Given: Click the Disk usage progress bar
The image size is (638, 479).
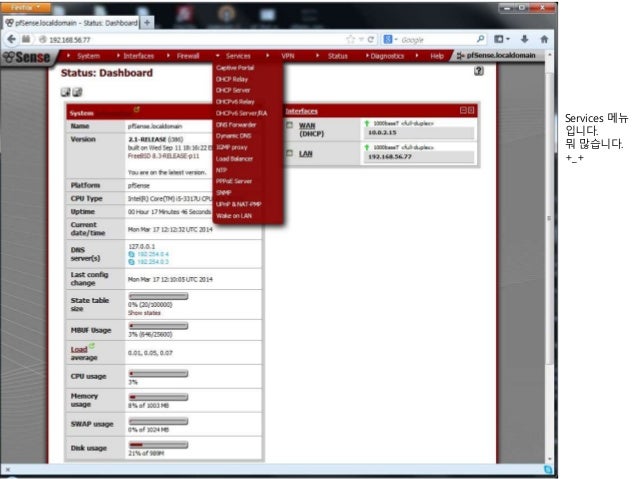Looking at the screenshot, I should 158,445.
